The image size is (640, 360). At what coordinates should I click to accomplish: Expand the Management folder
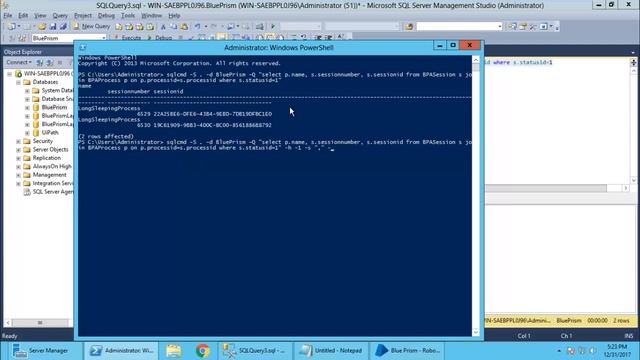click(18, 175)
